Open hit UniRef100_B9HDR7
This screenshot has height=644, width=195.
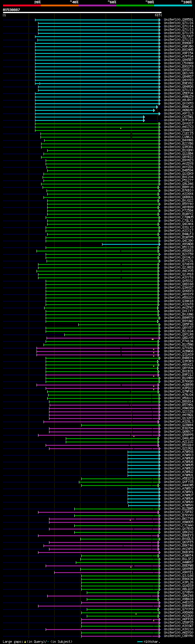[179, 43]
